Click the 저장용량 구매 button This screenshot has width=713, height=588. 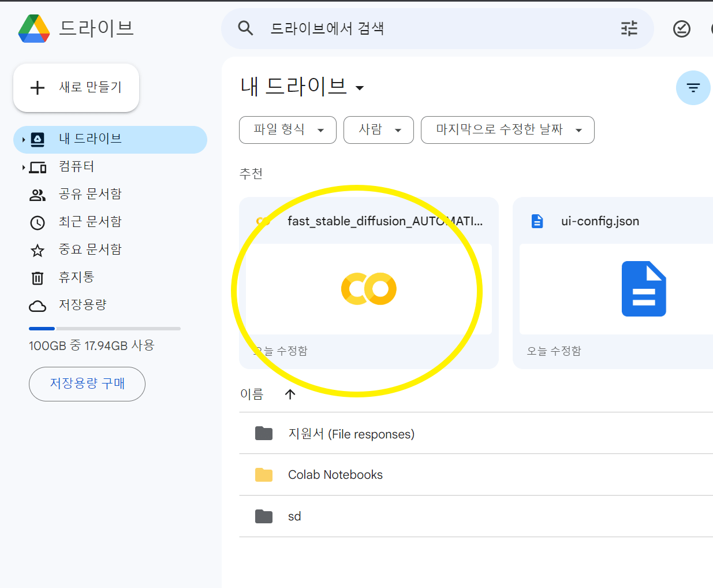pyautogui.click(x=87, y=384)
